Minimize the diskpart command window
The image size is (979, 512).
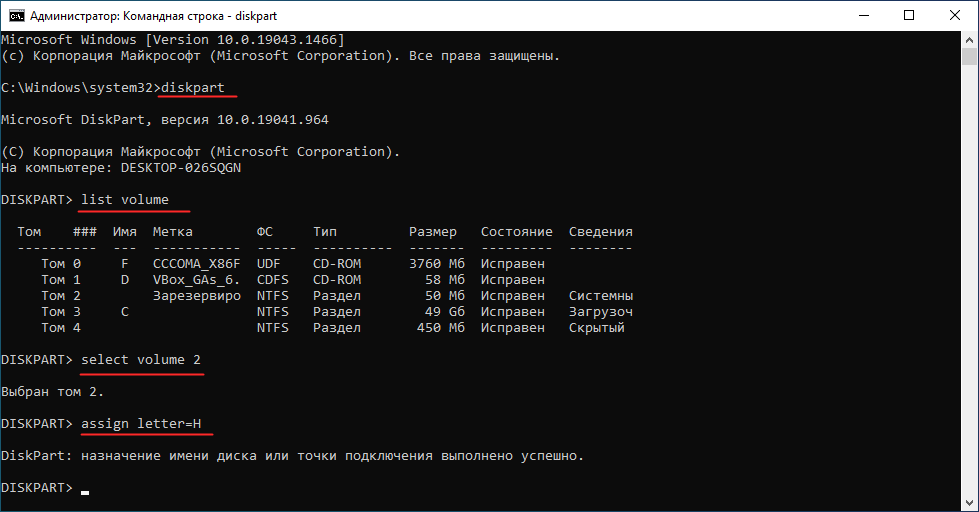864,16
